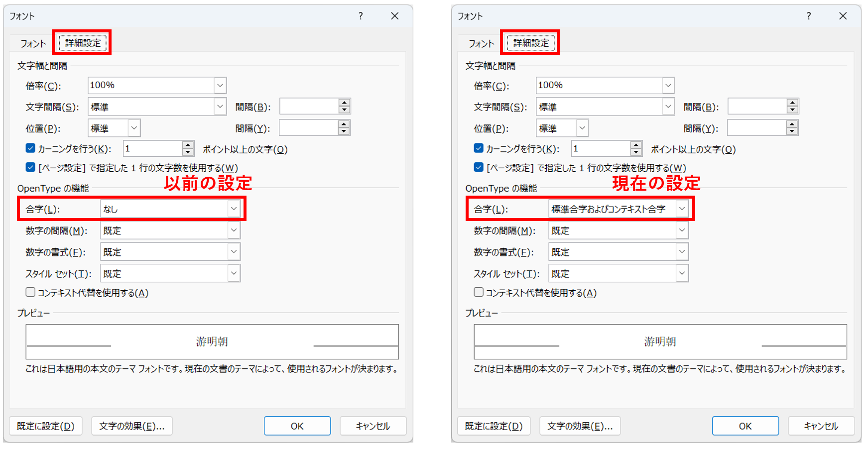868x450 pixels.
Task: Increase kerning point value in left dialog
Action: [x=188, y=145]
